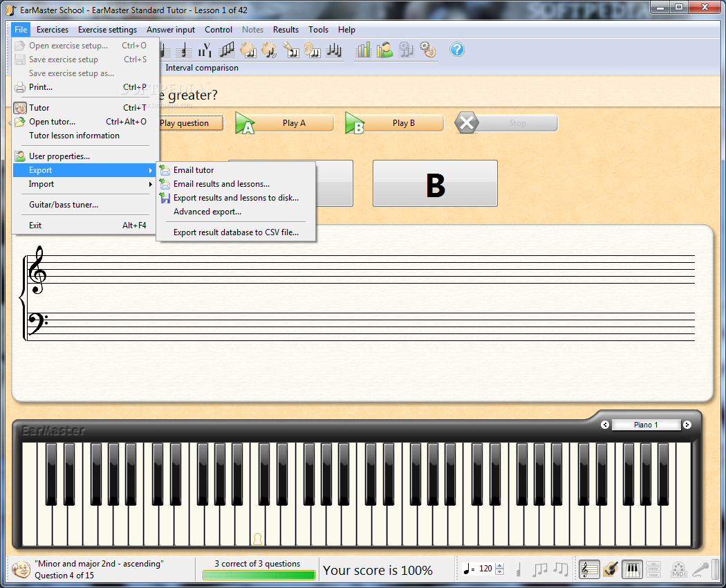
Task: Choose answer B button
Action: tap(435, 183)
